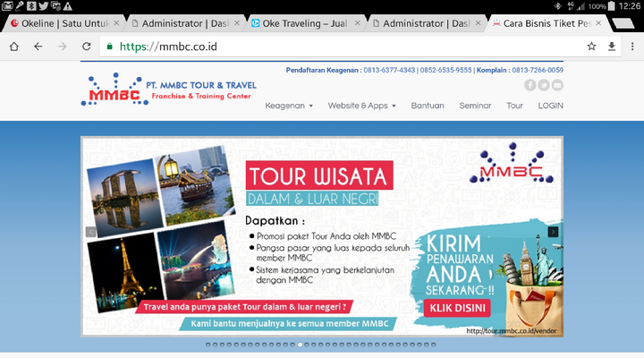This screenshot has width=644, height=358.
Task: Select the highlighted active slider dot
Action: [300, 345]
